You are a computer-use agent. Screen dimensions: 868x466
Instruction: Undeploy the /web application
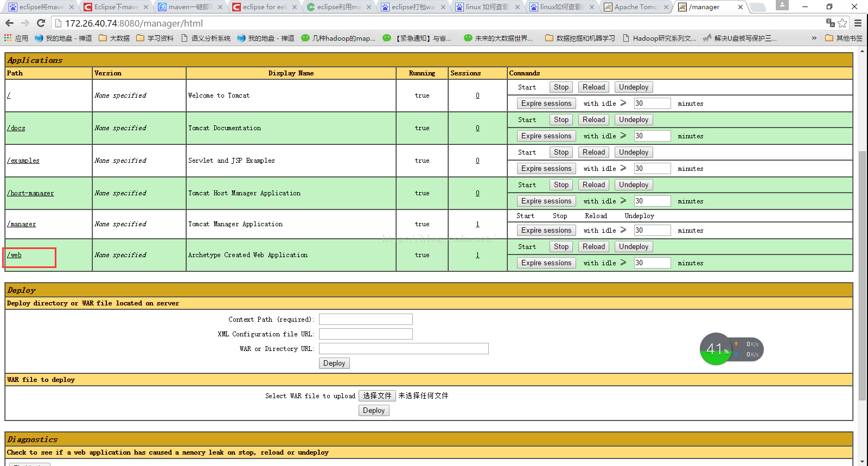click(x=634, y=247)
